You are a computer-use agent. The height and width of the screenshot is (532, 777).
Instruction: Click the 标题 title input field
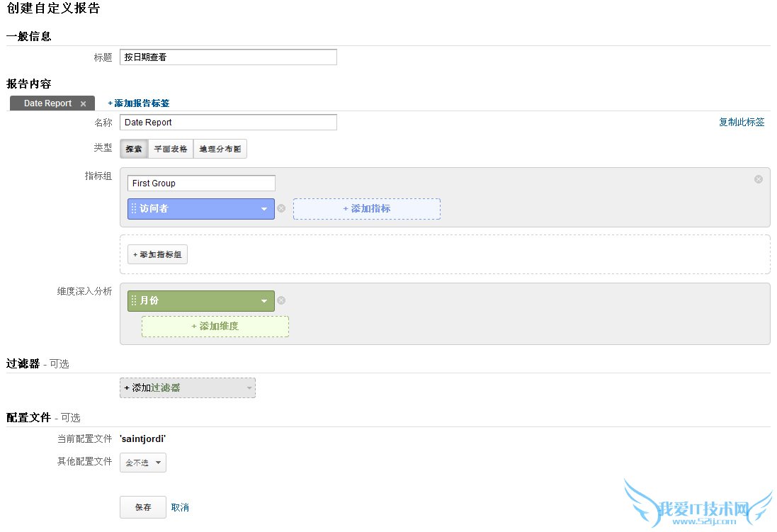point(228,57)
